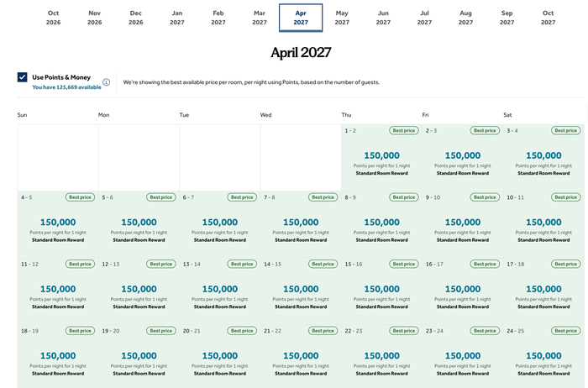Select the April 16 - 17 night cell

463,291
